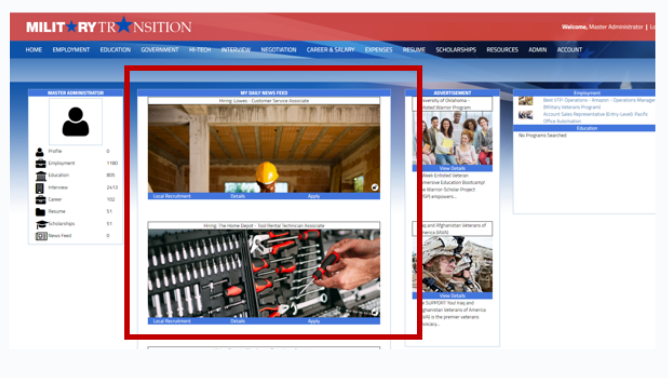Open the Employment menu item
Image resolution: width=668 pixels, height=378 pixels.
pyautogui.click(x=71, y=50)
